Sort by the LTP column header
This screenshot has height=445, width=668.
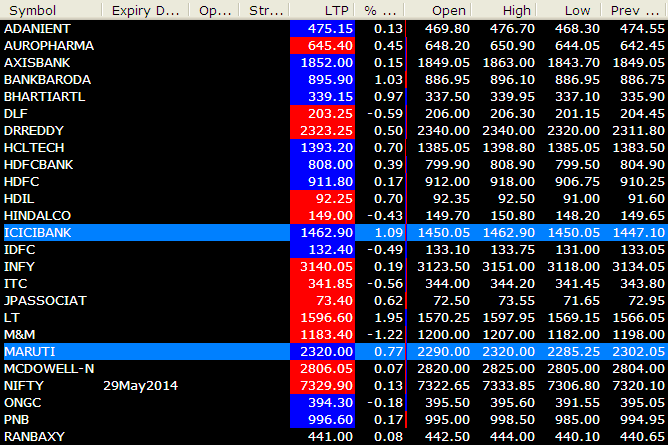tap(322, 10)
